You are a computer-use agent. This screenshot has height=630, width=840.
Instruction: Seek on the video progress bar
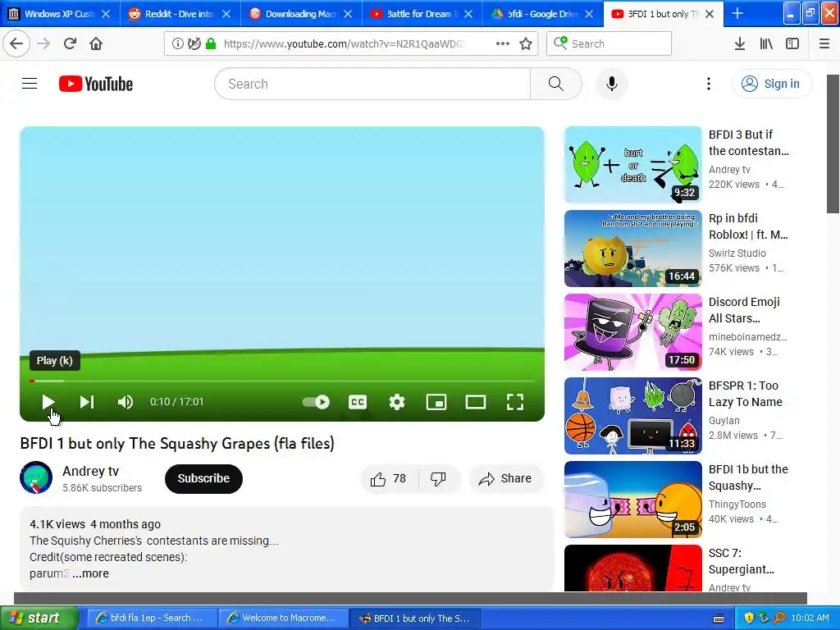pos(282,381)
